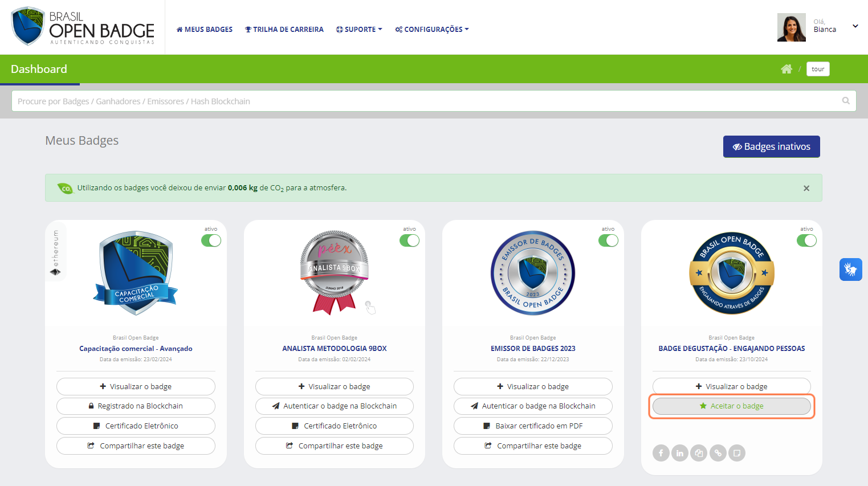Open Certificado Eletrônico for Analista 9BOX
This screenshot has width=868, height=486.
click(x=335, y=426)
